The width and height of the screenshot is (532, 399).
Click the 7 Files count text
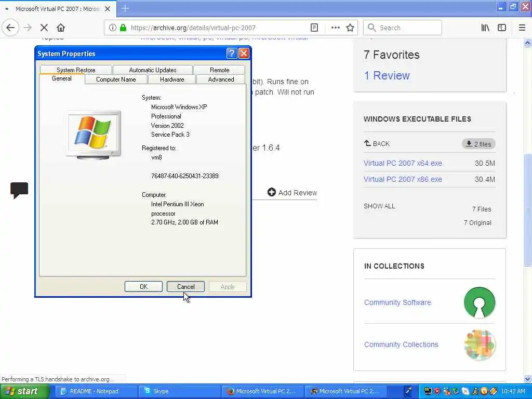[482, 209]
